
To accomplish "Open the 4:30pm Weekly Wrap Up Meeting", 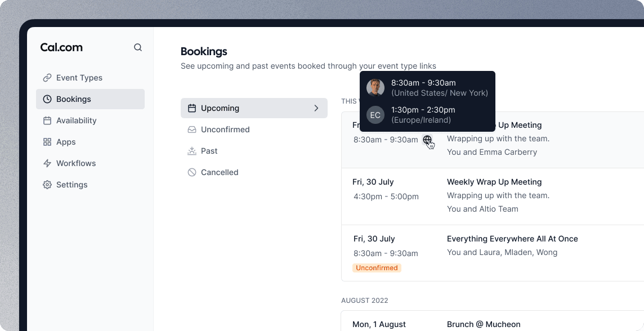I will (493, 196).
